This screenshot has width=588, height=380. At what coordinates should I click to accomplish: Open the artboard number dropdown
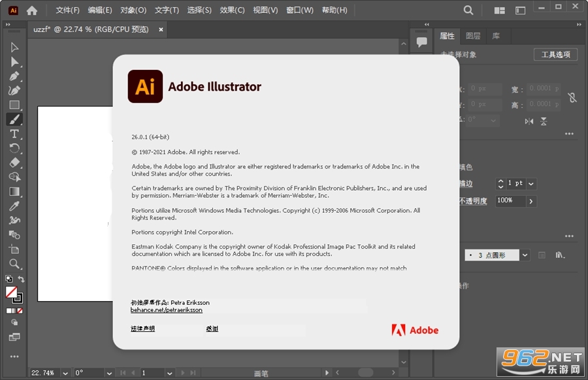[169, 373]
